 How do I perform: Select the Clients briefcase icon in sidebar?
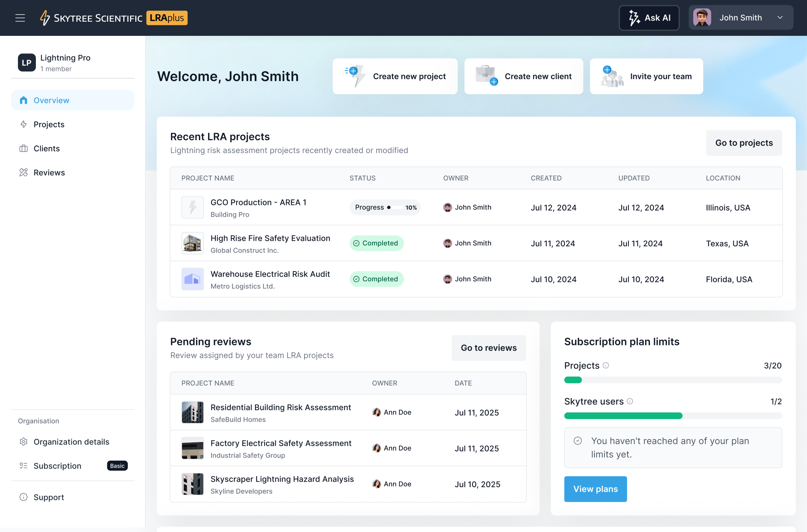click(24, 148)
